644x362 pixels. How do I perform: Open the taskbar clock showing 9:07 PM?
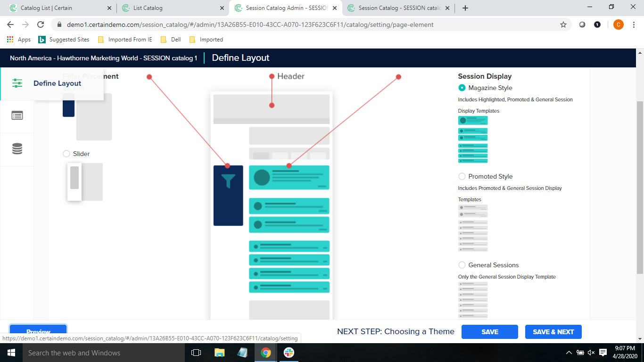625,353
